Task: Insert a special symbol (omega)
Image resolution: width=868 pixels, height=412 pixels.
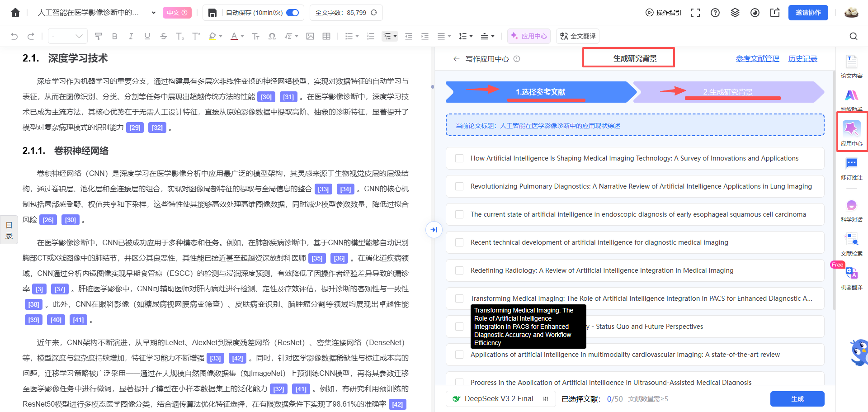Action: (272, 36)
